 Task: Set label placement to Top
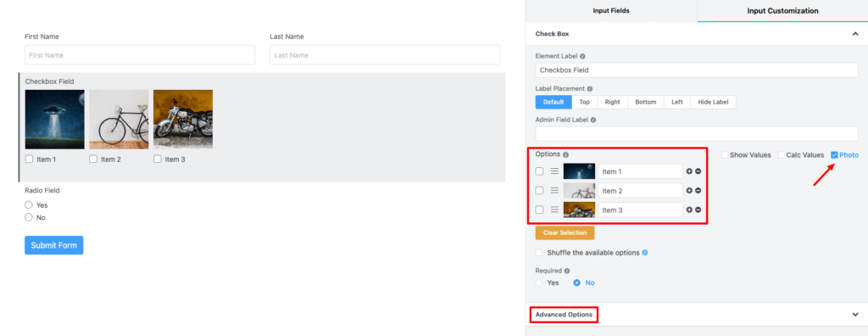coord(585,102)
